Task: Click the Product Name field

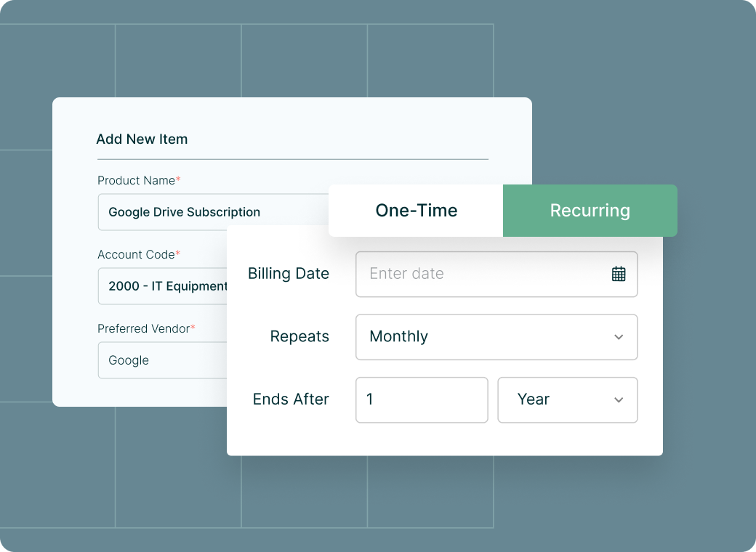Action: coord(214,212)
